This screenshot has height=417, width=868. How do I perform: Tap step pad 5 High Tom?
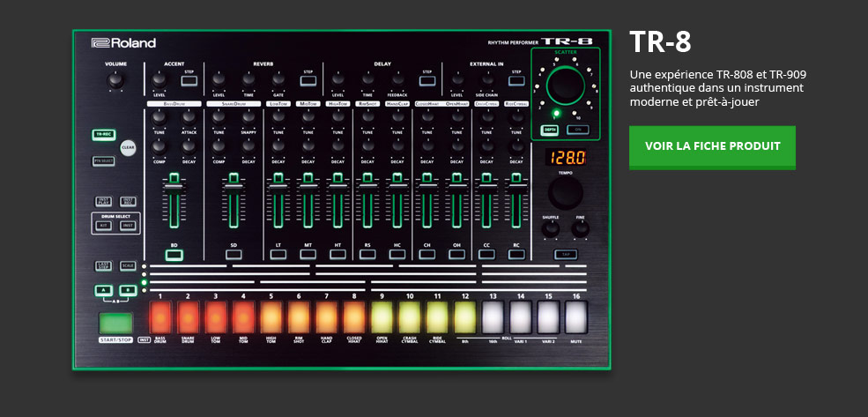click(x=271, y=316)
